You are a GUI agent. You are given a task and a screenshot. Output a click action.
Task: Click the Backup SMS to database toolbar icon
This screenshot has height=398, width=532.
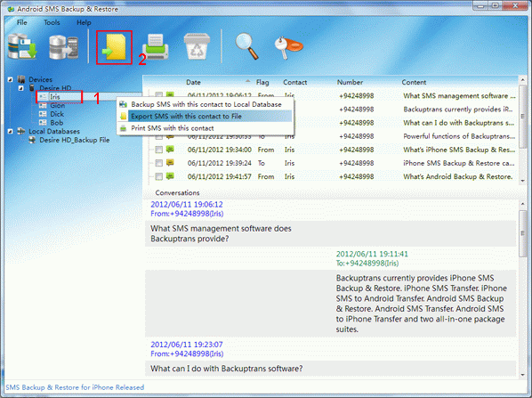point(23,46)
